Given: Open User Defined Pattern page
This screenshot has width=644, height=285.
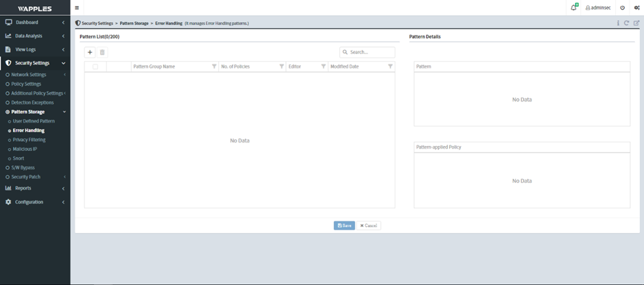Looking at the screenshot, I should point(34,121).
